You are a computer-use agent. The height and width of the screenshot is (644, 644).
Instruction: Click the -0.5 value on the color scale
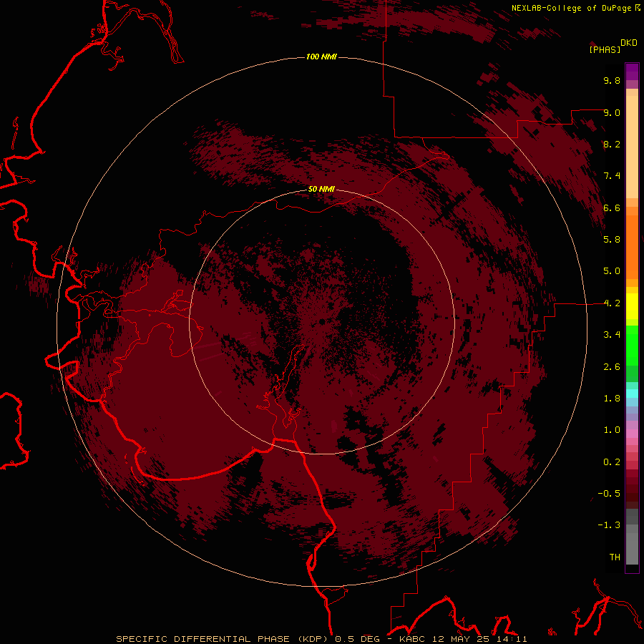[609, 494]
